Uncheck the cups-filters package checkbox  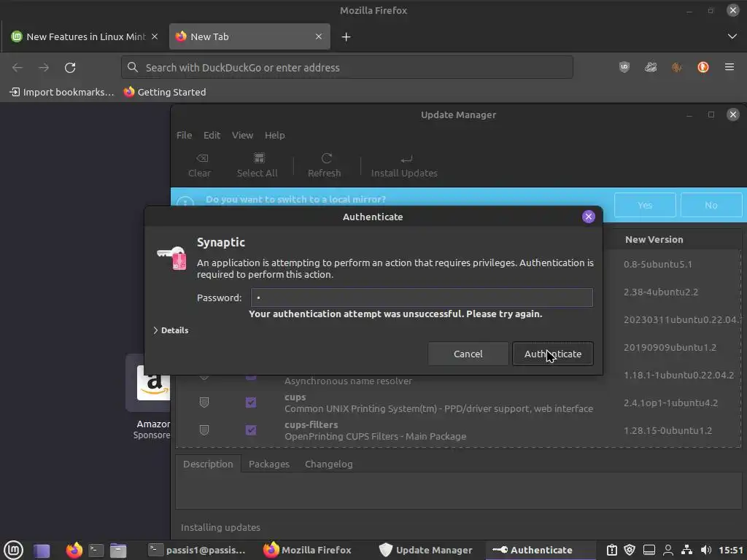click(251, 430)
